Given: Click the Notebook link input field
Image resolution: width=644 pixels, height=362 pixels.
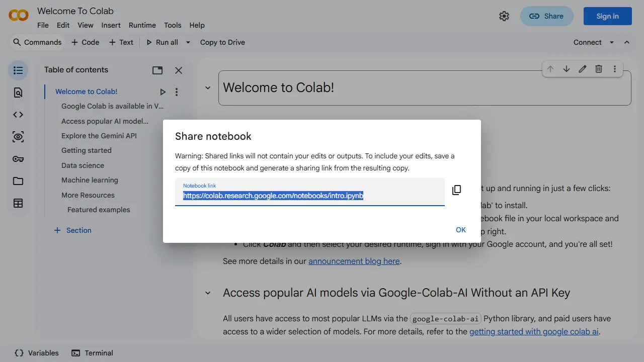Looking at the screenshot, I should [x=309, y=192].
